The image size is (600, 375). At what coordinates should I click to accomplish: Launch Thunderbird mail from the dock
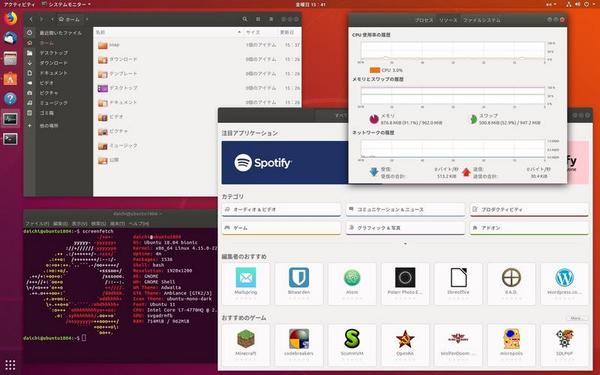(x=10, y=38)
